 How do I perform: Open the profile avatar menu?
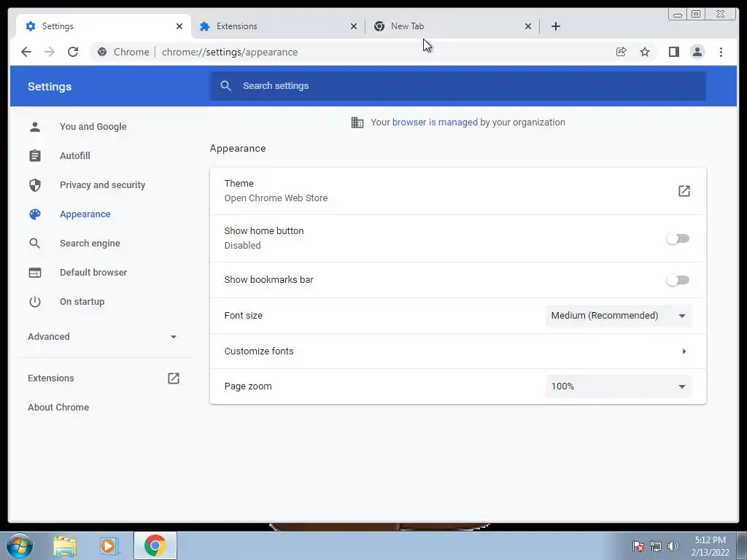pyautogui.click(x=697, y=52)
